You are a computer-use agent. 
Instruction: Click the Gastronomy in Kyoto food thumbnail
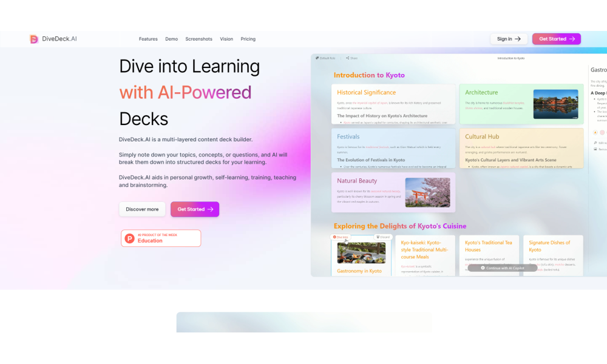point(361,252)
